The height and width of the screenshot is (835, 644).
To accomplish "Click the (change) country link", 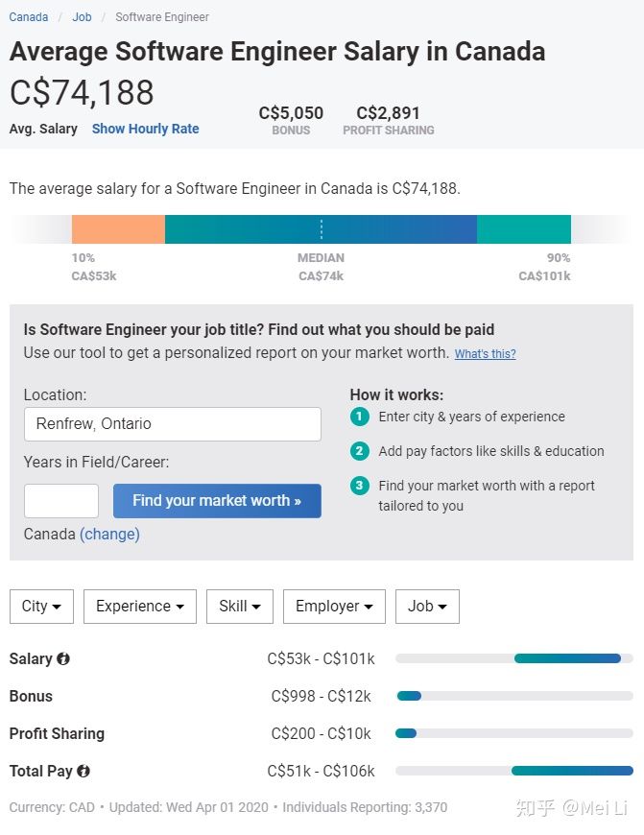I will (x=109, y=534).
